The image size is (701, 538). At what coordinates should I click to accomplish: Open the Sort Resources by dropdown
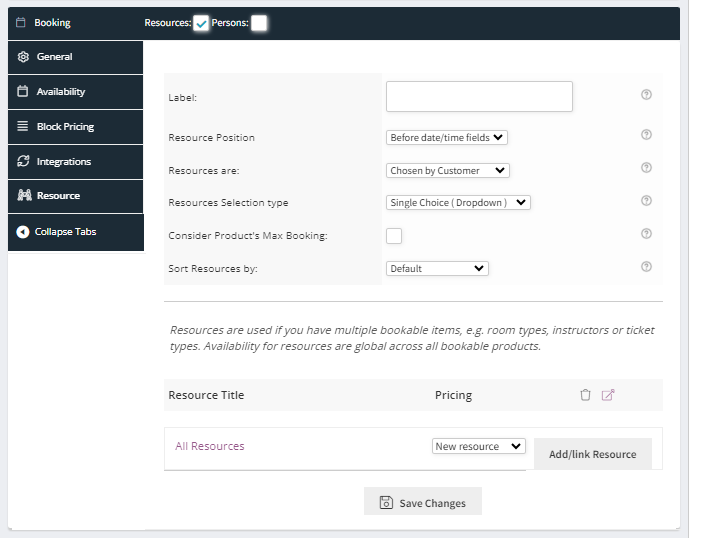437,268
